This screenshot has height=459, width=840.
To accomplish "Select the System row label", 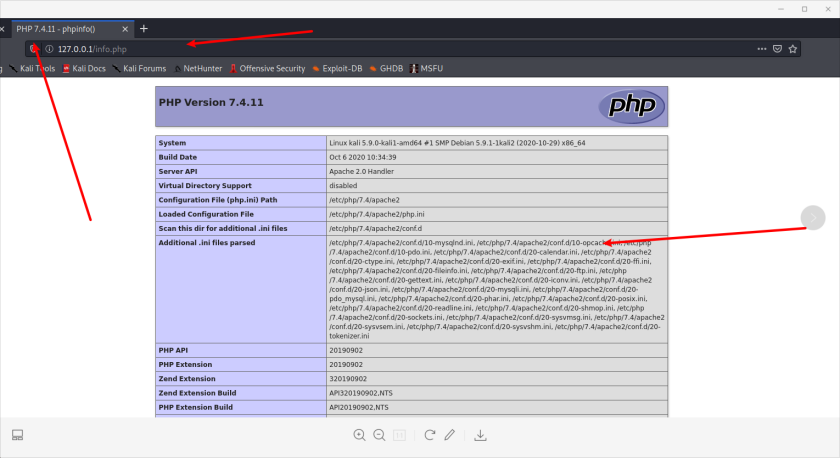I will (x=172, y=143).
